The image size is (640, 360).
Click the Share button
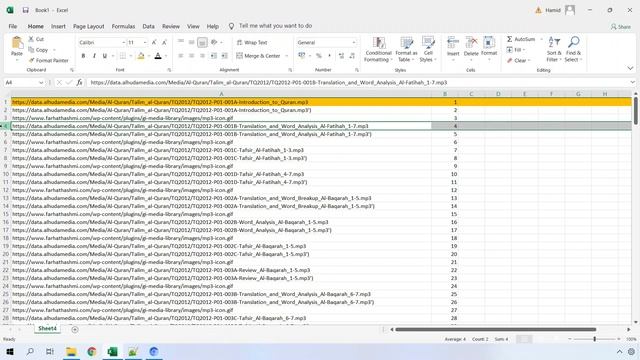tap(621, 27)
